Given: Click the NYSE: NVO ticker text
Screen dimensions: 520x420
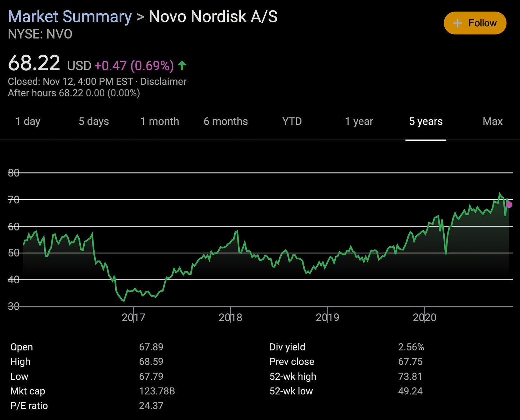Looking at the screenshot, I should 40,34.
